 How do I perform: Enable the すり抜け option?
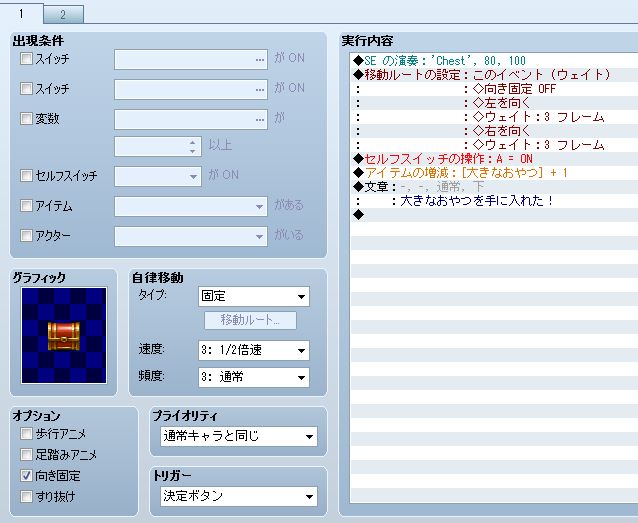[26, 496]
